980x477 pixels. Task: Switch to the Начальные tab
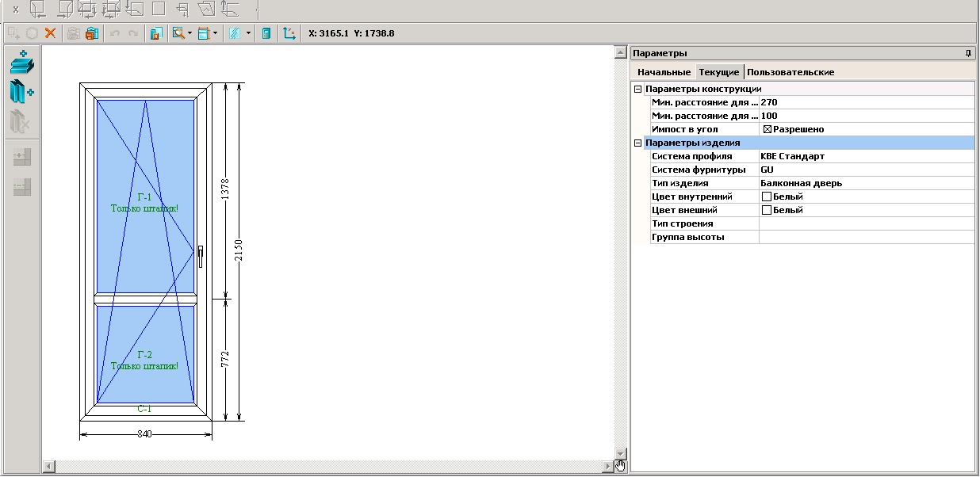click(x=664, y=72)
